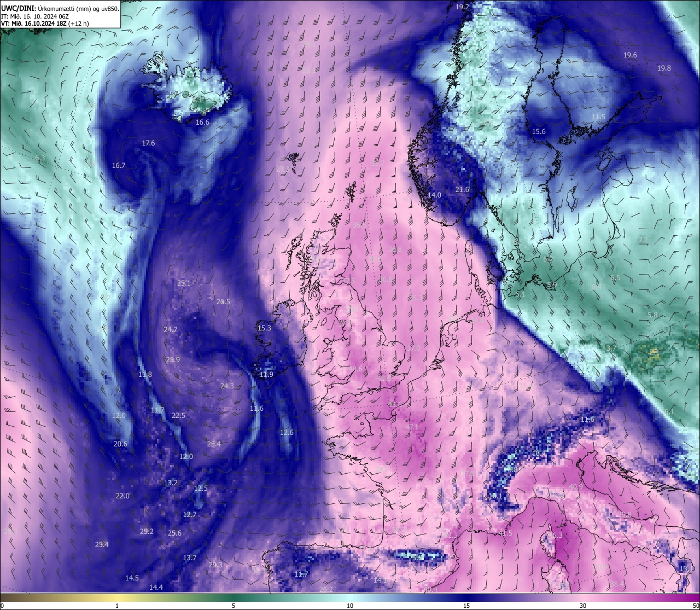The width and height of the screenshot is (700, 610).
Task: Click the 24.7 value label
Action: [170, 330]
